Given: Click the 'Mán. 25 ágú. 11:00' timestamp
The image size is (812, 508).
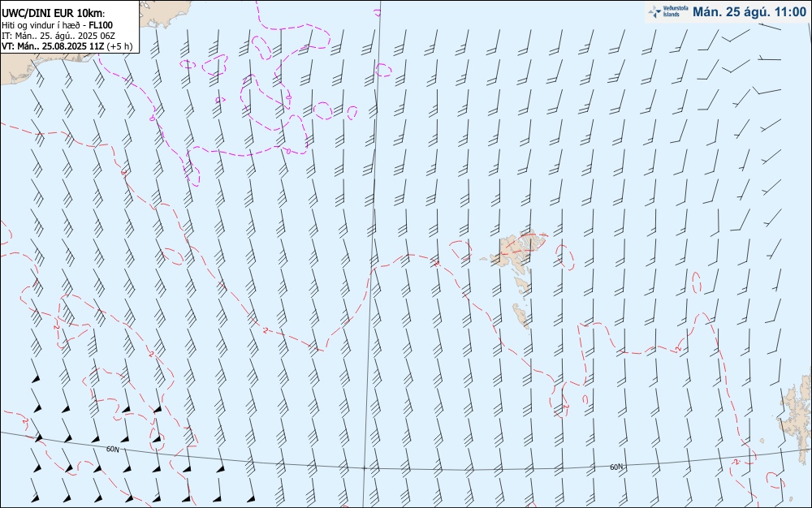Looking at the screenshot, I should pyautogui.click(x=749, y=12).
